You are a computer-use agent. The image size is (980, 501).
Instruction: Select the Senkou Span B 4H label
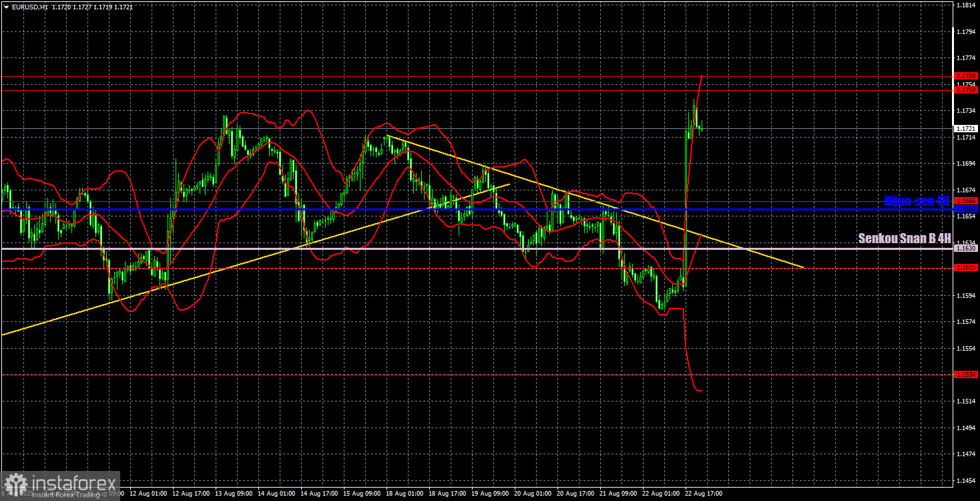905,238
